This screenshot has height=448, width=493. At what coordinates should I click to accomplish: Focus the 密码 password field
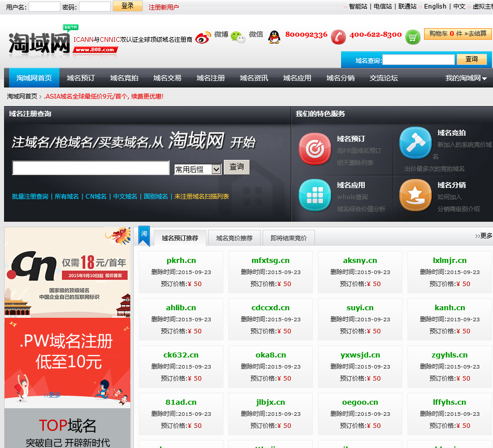tap(95, 7)
